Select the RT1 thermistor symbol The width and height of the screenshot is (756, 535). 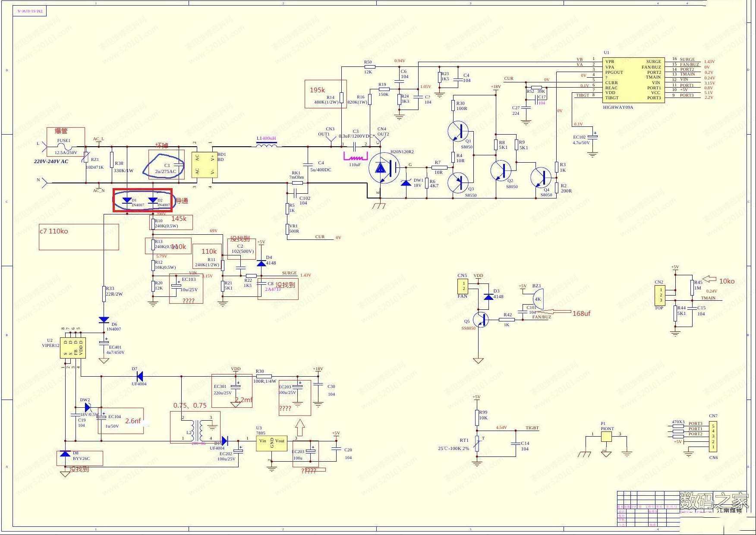[477, 444]
